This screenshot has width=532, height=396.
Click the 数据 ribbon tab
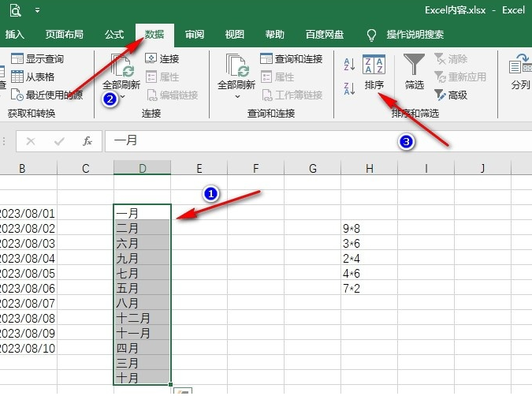[x=154, y=34]
